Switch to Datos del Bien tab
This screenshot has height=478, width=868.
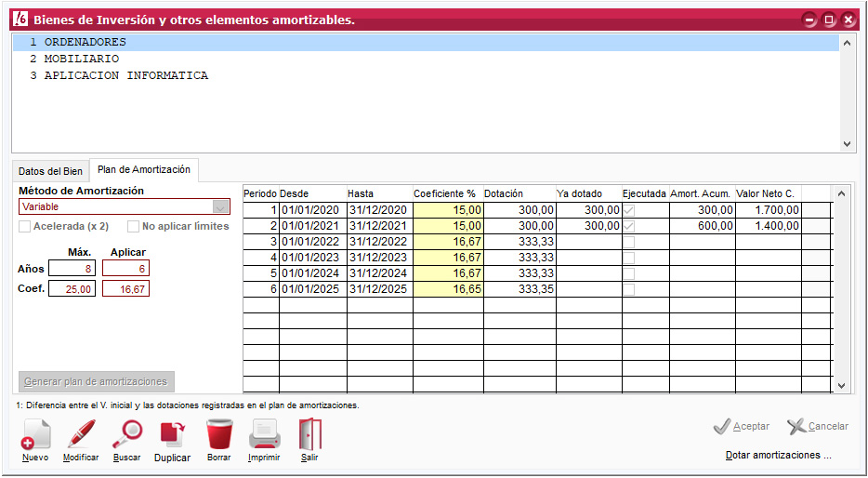(50, 171)
